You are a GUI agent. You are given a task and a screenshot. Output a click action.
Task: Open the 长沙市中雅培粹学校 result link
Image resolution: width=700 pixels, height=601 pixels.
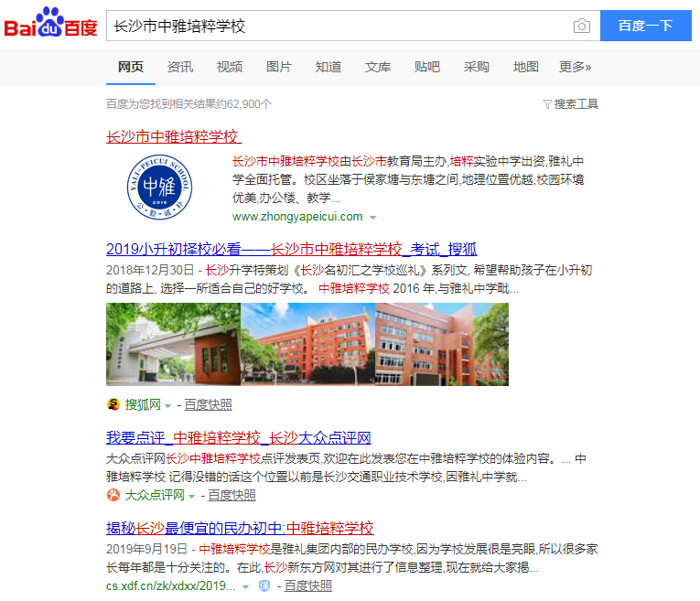[172, 136]
